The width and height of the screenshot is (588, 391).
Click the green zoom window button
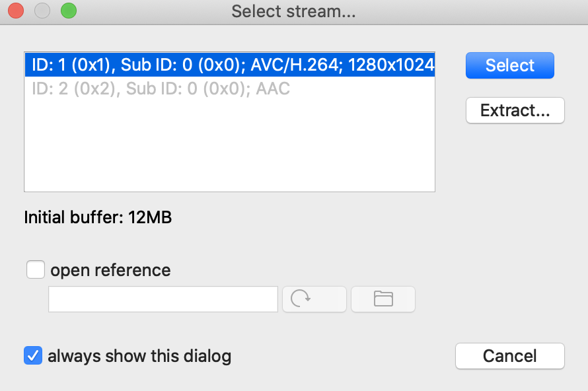tap(68, 11)
